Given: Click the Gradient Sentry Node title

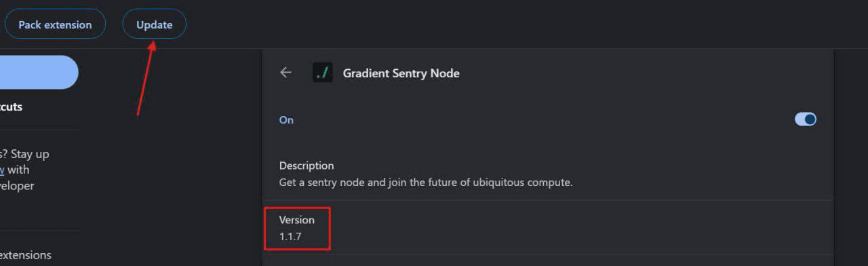Looking at the screenshot, I should (401, 73).
